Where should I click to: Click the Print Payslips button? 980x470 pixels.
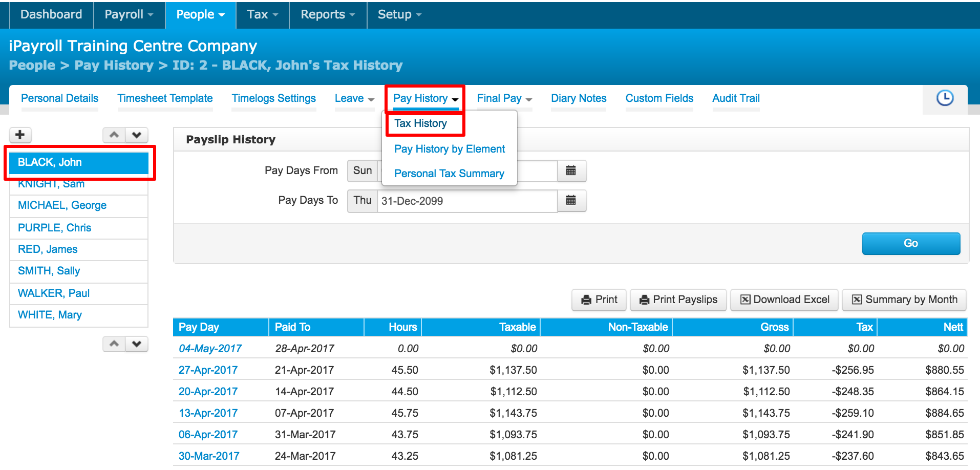678,300
